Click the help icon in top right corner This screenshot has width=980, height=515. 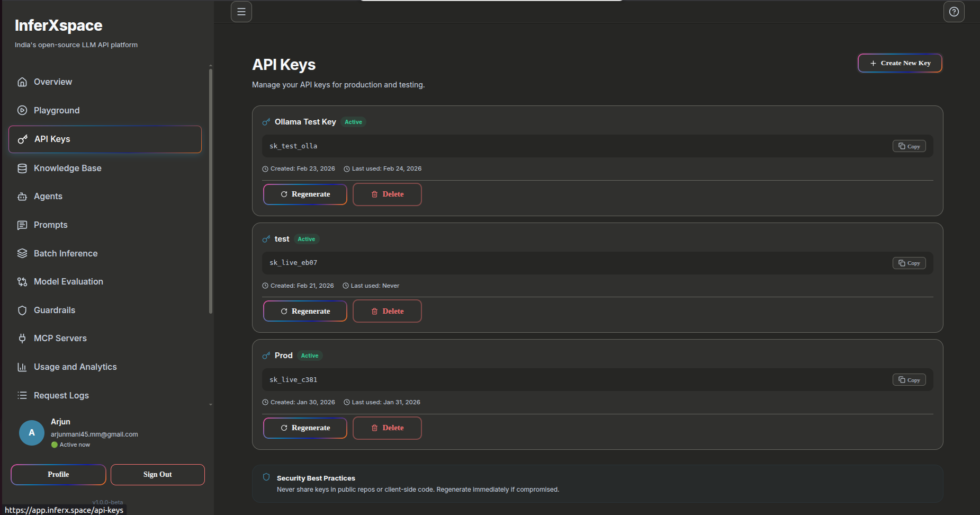(x=954, y=11)
